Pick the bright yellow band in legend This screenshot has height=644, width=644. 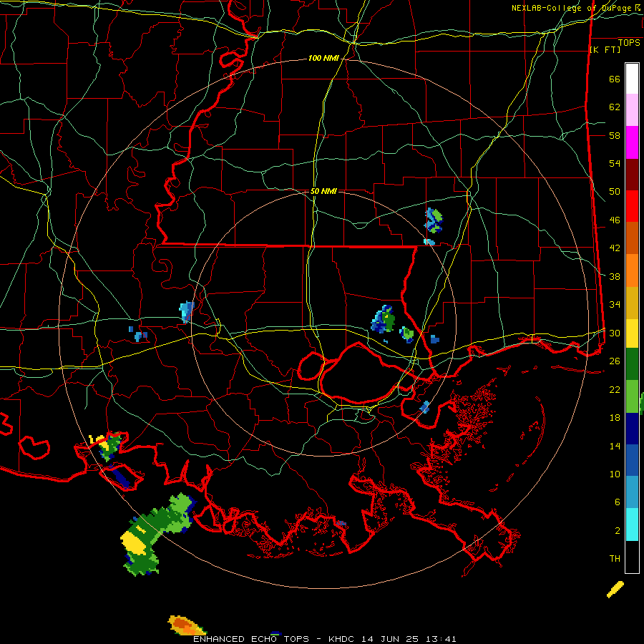632,333
